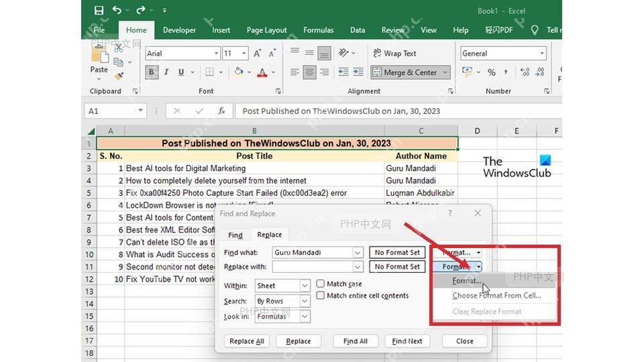This screenshot has height=362, width=644.
Task: Click the Borders icon
Action: [x=209, y=72]
